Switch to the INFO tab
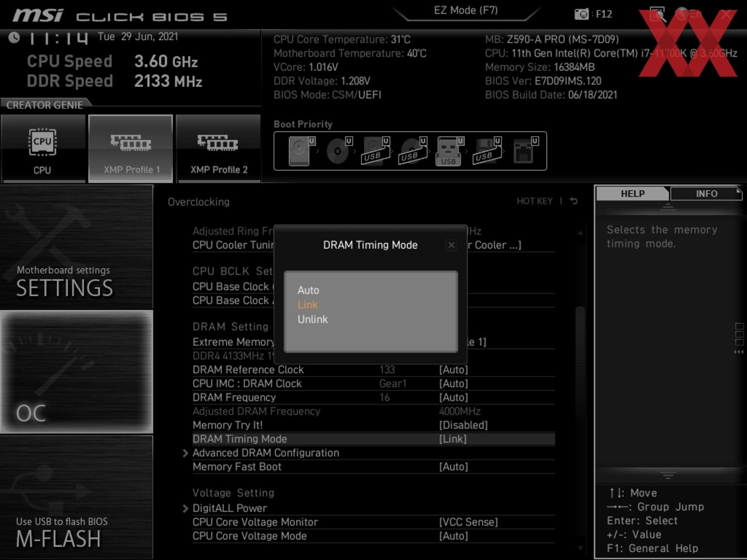 (x=706, y=193)
